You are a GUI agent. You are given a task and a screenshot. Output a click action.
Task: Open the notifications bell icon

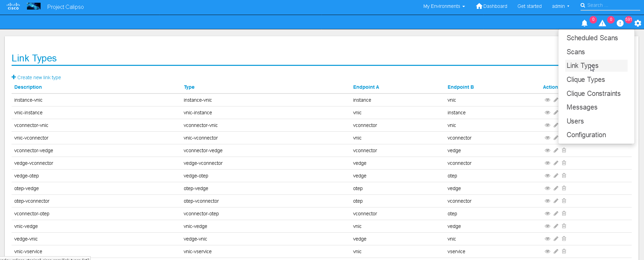point(584,23)
